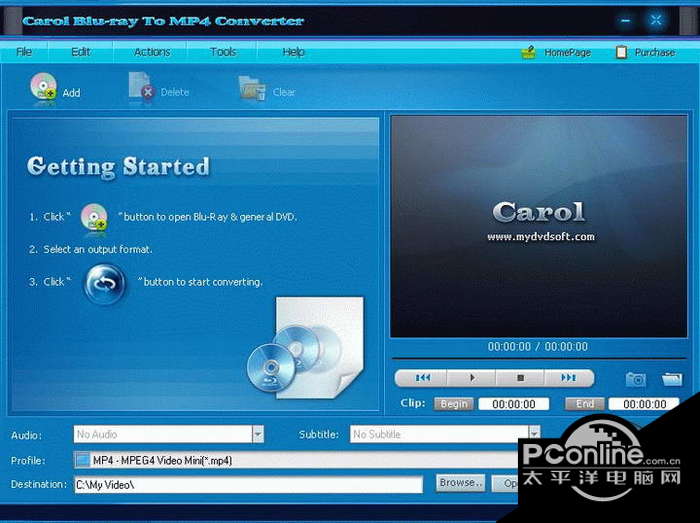
Task: Open the Purchase page
Action: (655, 53)
